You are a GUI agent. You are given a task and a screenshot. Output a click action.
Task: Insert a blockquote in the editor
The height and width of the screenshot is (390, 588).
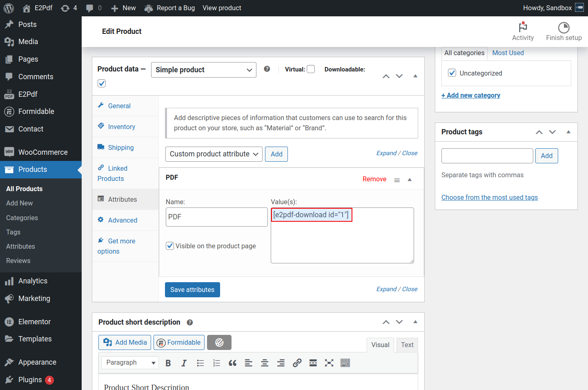[x=232, y=363]
